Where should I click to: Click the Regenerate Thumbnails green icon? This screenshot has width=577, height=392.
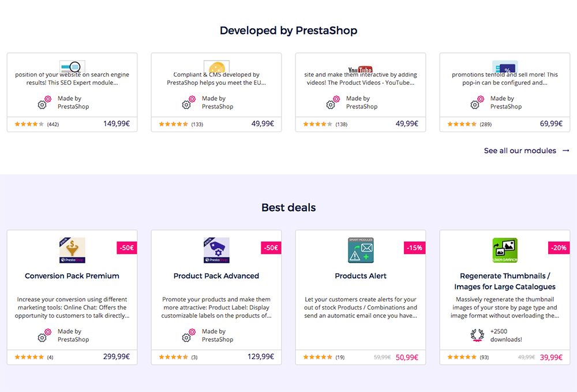(505, 250)
